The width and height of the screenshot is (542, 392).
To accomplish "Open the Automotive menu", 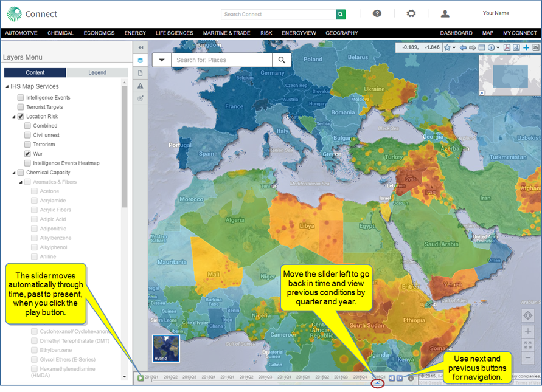I will [21, 33].
